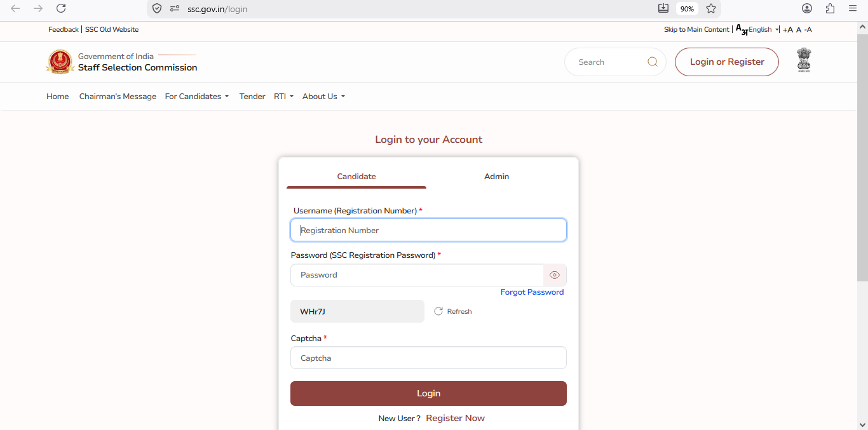Open the browser extensions puzzle icon

830,8
